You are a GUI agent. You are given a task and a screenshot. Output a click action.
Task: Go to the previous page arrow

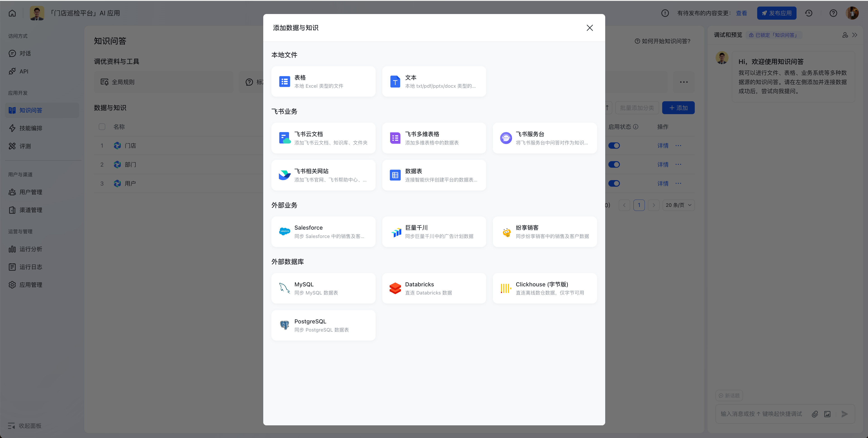coord(624,205)
